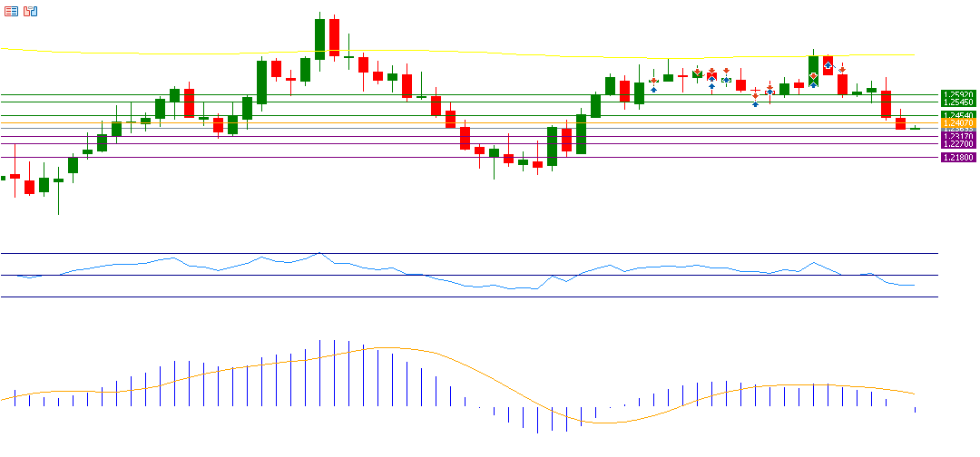The image size is (980, 457).
Task: Click the 1.25920 green price label
Action: tap(958, 94)
